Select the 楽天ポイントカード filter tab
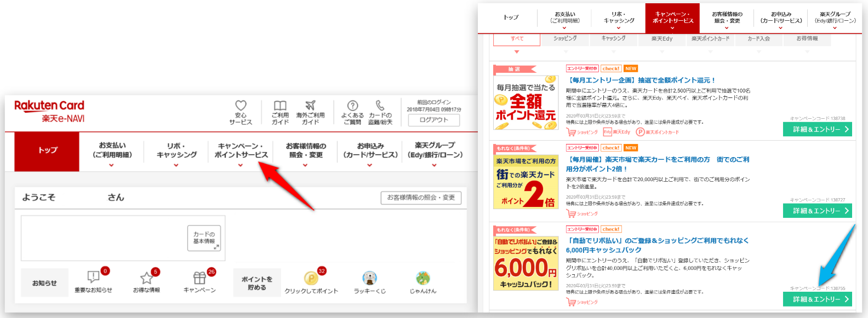Viewport: 868px width, 318px height. click(710, 39)
